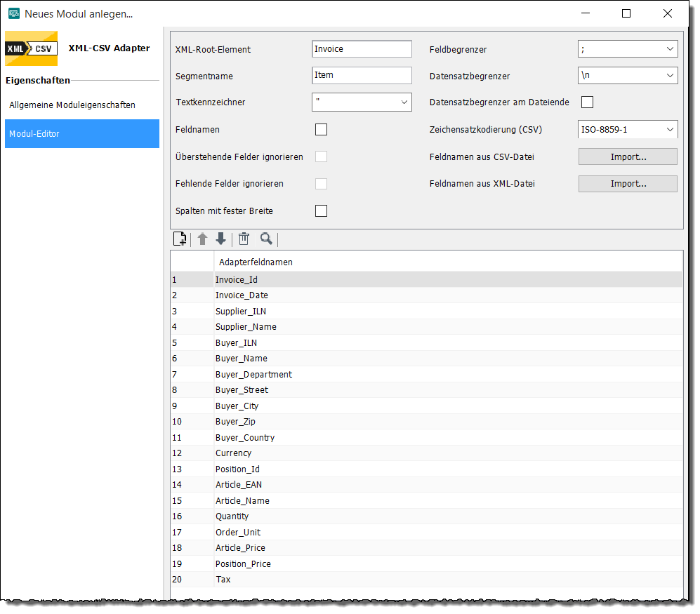
Task: Click the XML-Root-Element input field
Action: pos(362,49)
